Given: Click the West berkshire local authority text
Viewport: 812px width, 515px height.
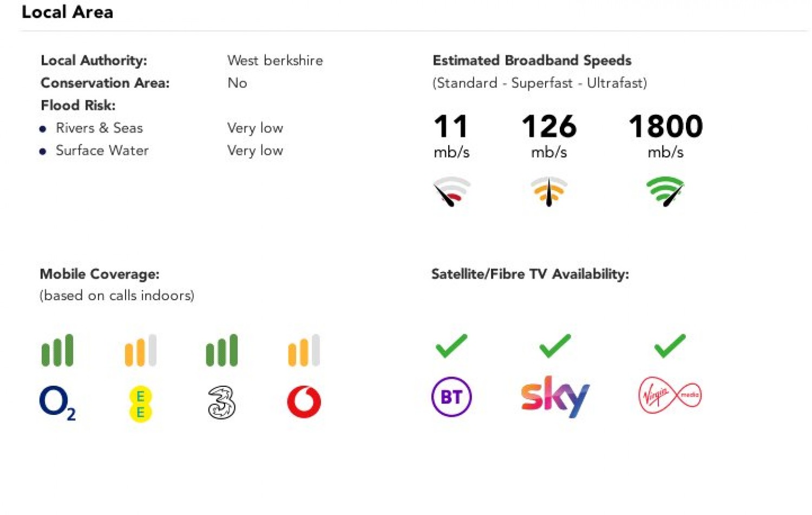Looking at the screenshot, I should (275, 60).
